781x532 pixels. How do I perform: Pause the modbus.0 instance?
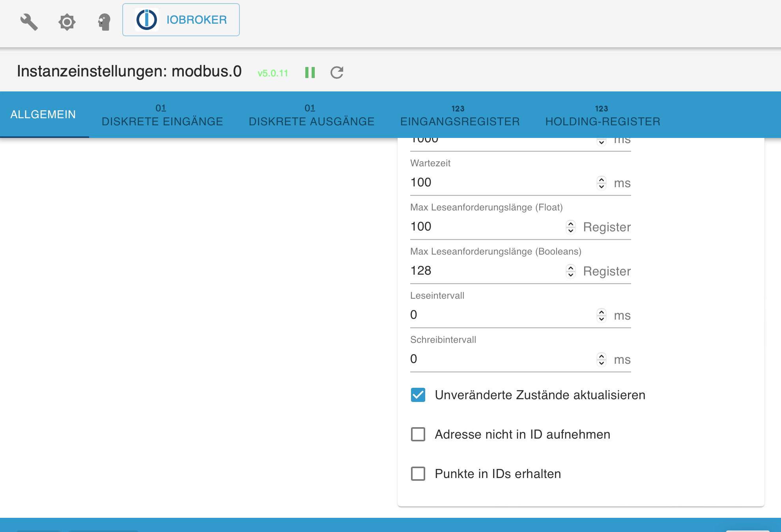coord(310,73)
